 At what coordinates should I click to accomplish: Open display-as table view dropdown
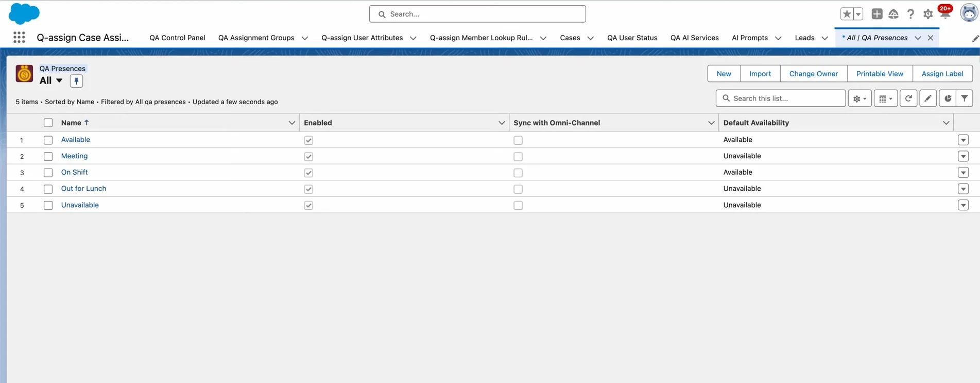886,98
